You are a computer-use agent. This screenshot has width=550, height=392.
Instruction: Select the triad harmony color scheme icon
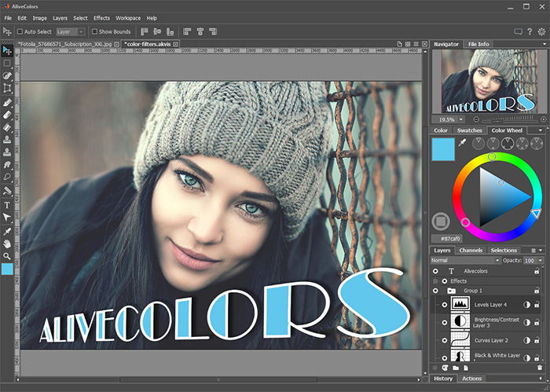pyautogui.click(x=508, y=144)
